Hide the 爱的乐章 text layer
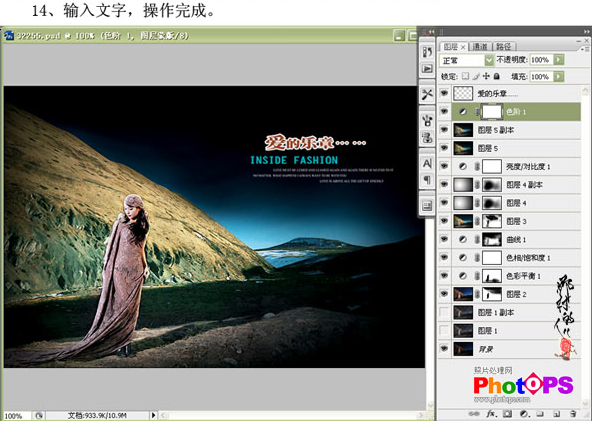 click(x=444, y=93)
